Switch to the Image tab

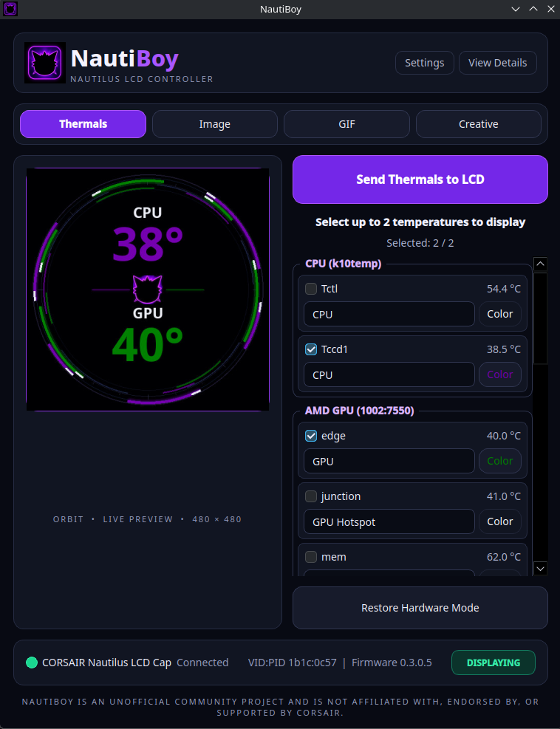coord(215,124)
